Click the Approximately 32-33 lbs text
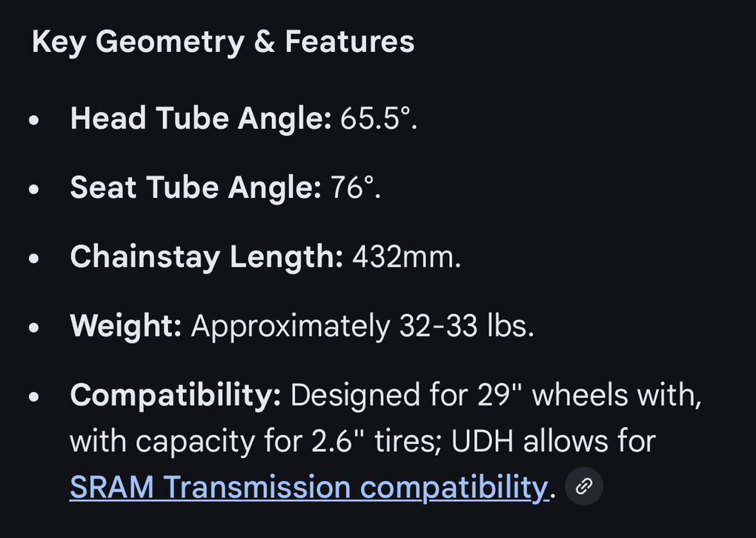Viewport: 756px width, 538px height. pos(362,325)
